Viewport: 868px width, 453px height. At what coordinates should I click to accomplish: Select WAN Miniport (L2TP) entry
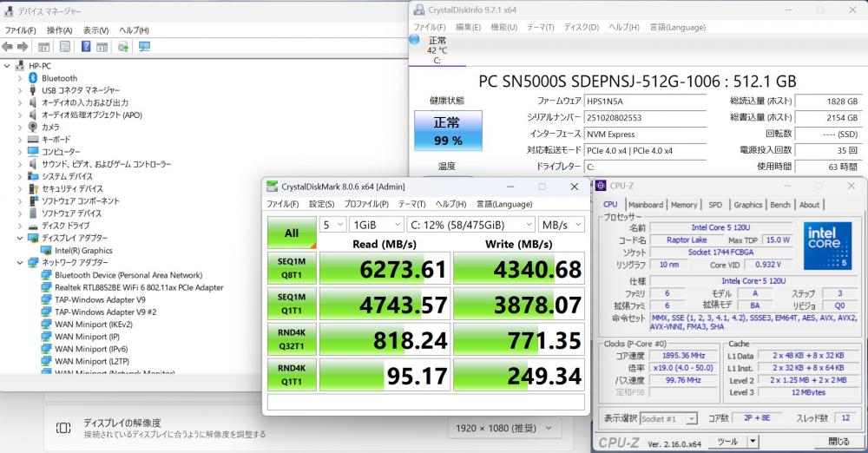91,361
